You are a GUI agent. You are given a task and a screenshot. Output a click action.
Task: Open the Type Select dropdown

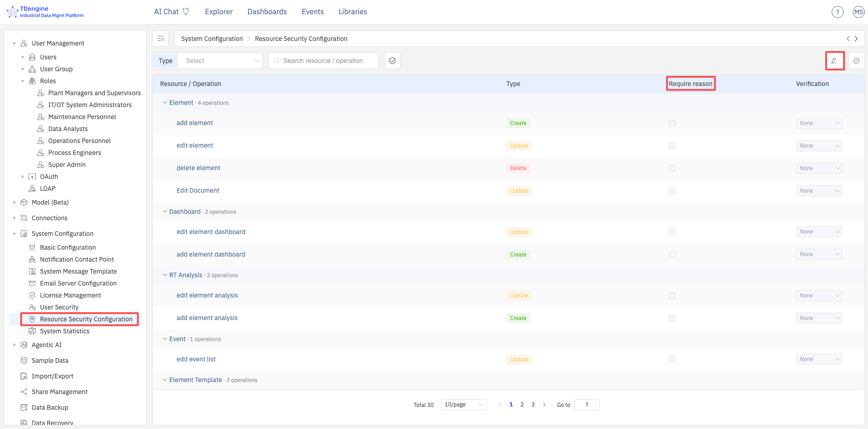click(x=220, y=61)
